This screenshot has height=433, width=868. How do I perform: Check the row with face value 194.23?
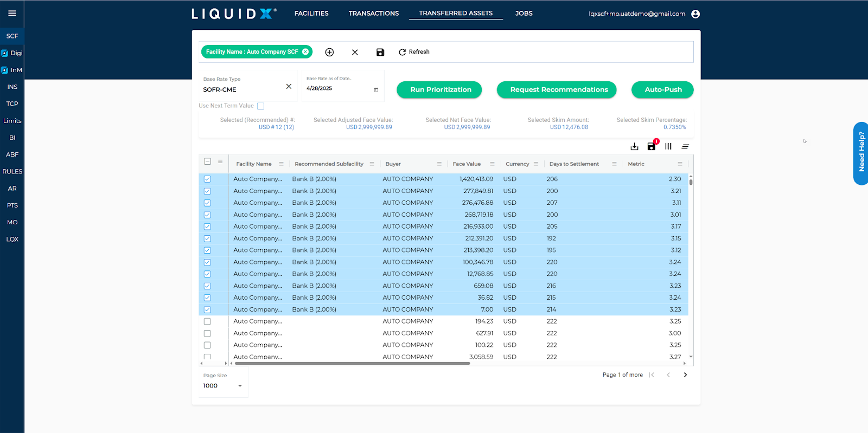[x=207, y=321]
